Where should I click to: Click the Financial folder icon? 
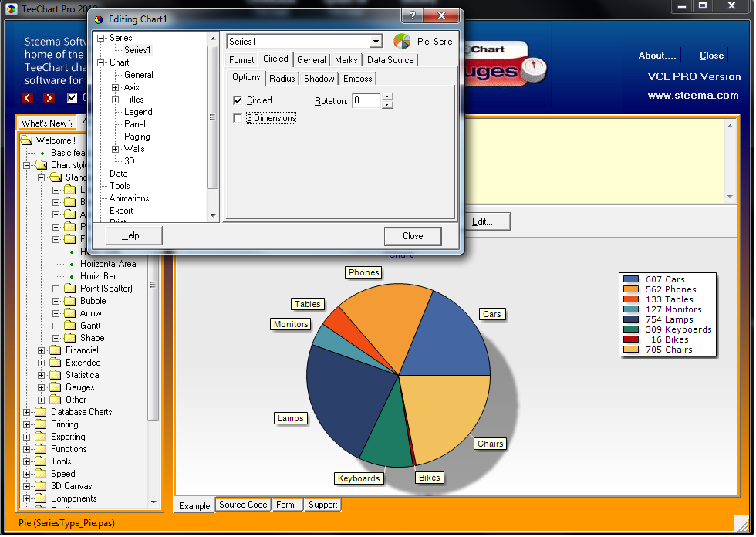(56, 350)
